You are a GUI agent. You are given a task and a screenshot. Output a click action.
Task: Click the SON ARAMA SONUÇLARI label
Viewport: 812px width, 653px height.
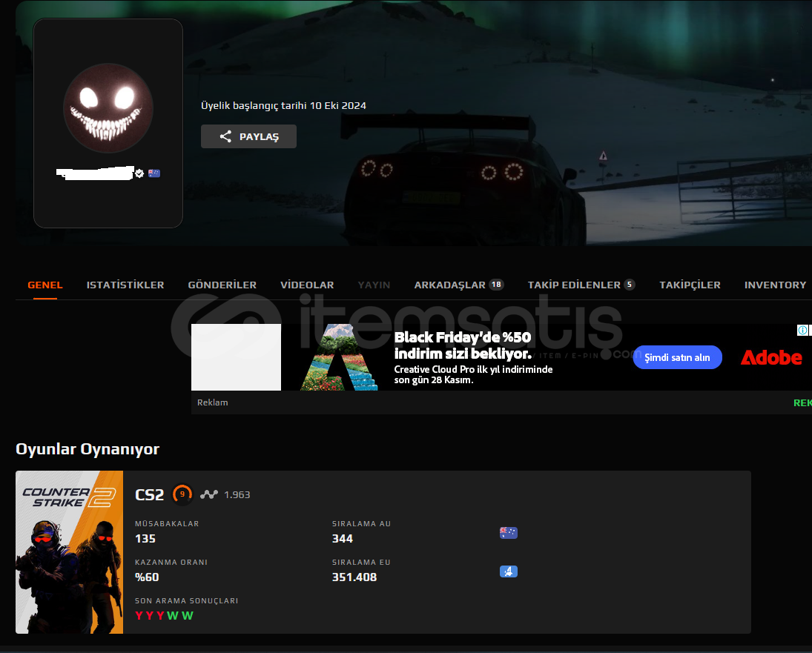click(x=186, y=600)
